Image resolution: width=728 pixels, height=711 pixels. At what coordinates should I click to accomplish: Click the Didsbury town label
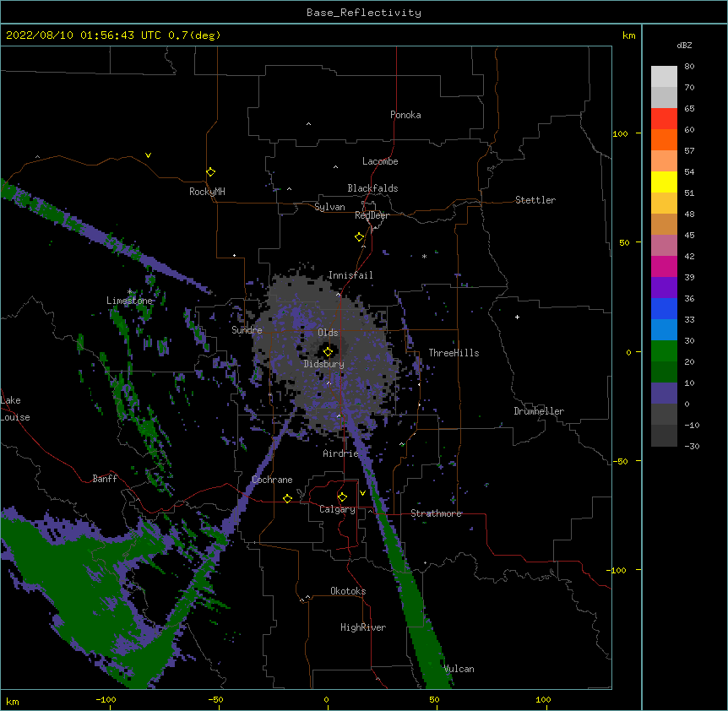324,364
